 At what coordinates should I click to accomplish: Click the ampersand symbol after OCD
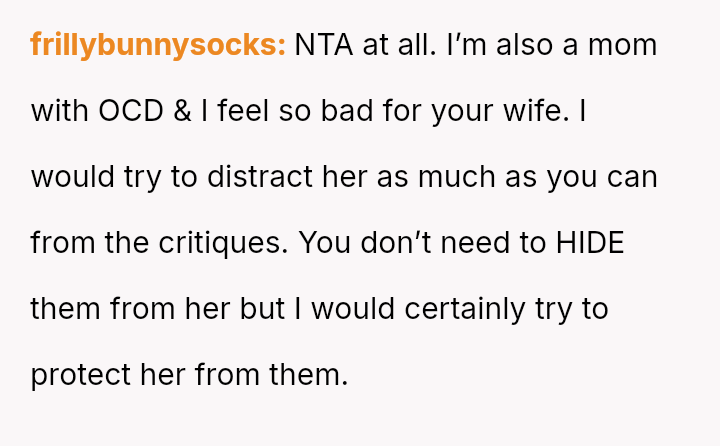click(x=183, y=111)
